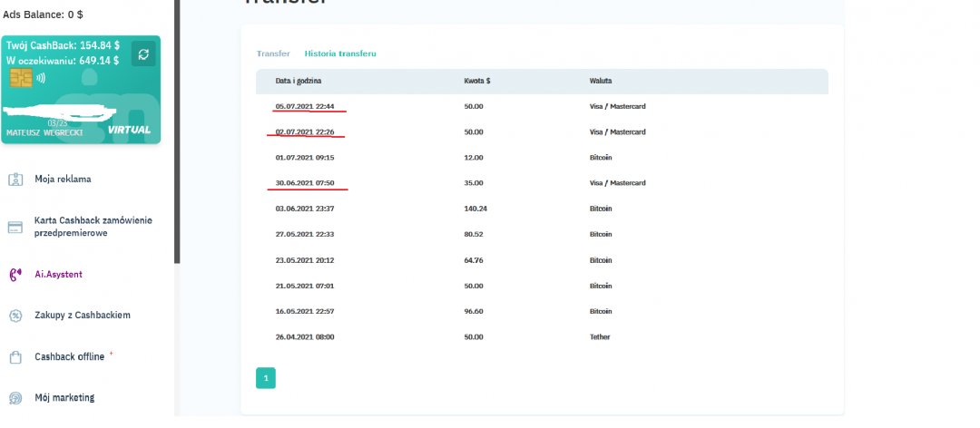
Task: Open Zakupy z Cashbackiem menu item
Action: point(83,316)
